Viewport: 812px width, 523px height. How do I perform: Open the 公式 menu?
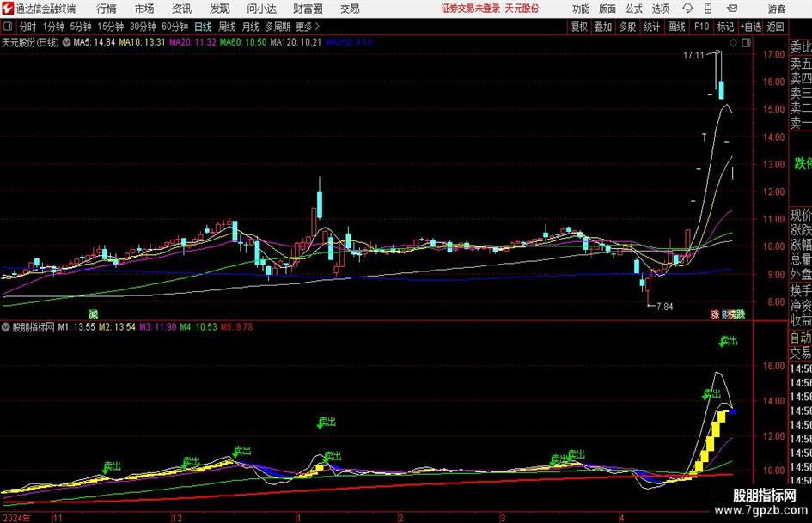634,9
